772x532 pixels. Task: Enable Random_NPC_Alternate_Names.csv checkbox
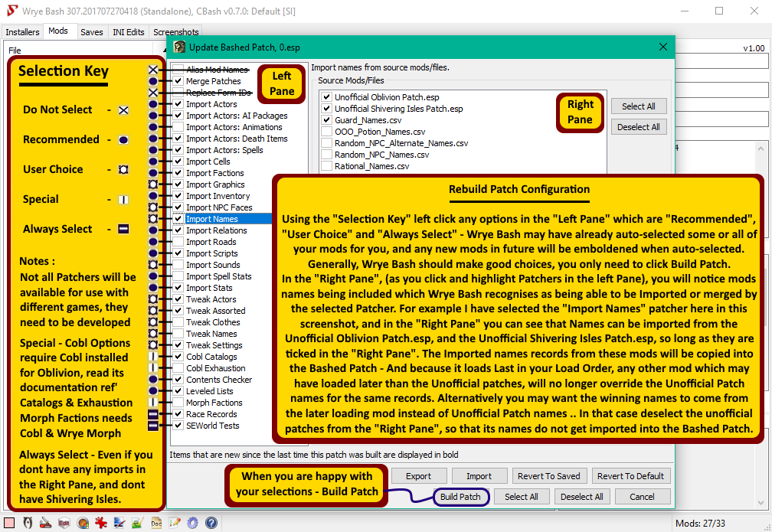(326, 143)
